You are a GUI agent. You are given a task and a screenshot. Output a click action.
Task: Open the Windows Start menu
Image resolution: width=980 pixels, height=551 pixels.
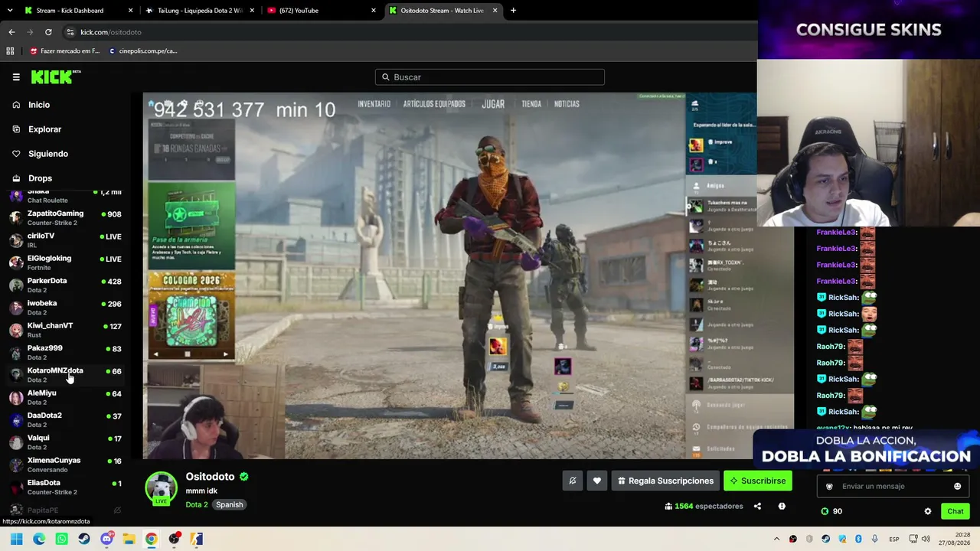(16, 539)
